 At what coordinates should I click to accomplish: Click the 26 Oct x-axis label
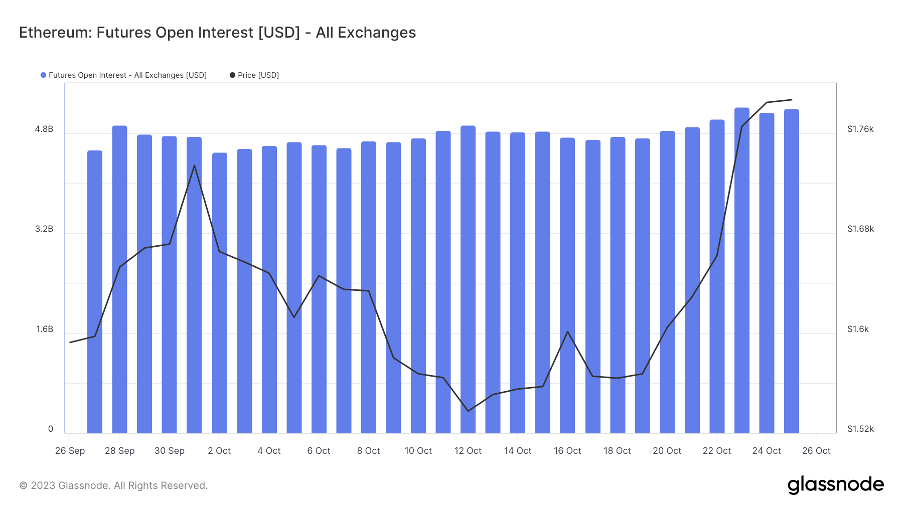tap(816, 451)
